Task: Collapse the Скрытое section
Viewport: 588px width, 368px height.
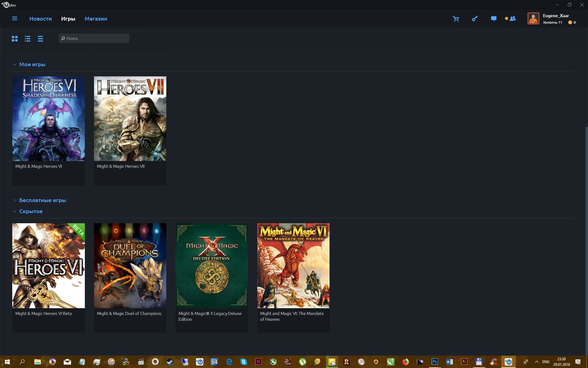Action: [x=14, y=211]
